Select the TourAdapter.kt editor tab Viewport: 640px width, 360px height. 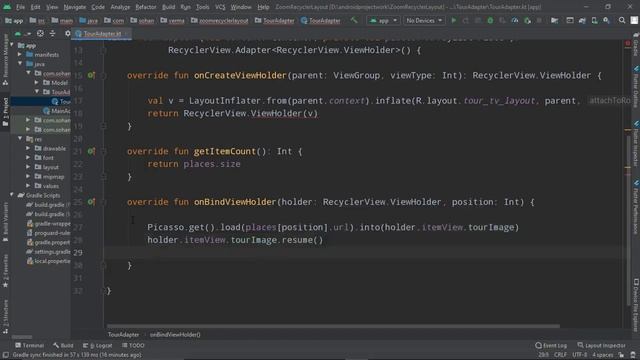(x=102, y=33)
